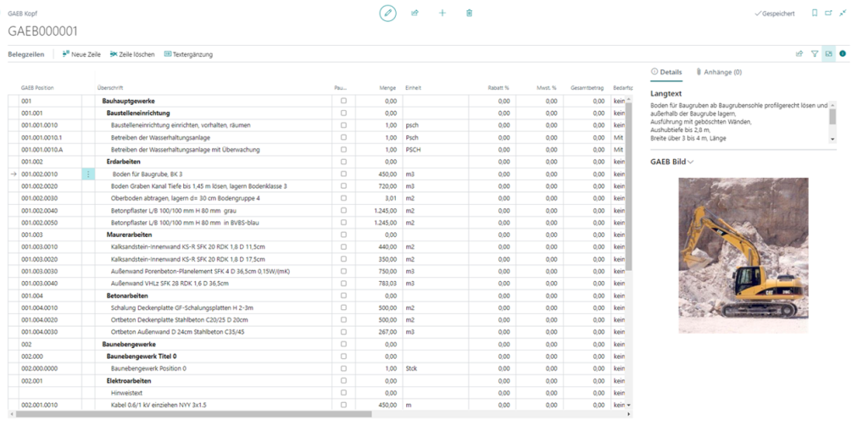Click Neue Zeile
Viewport: 868px width, 431px height.
click(x=81, y=54)
